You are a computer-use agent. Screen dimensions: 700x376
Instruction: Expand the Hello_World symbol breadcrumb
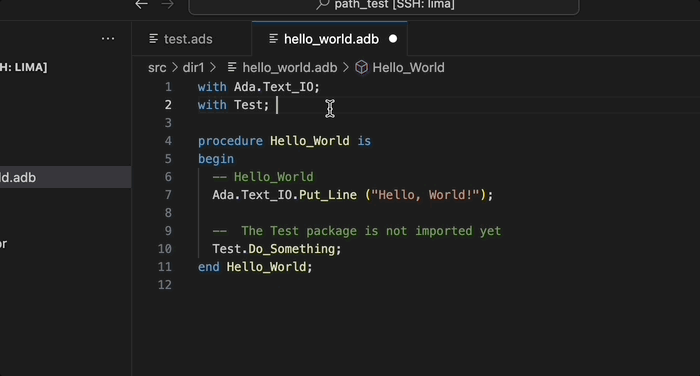(x=408, y=67)
